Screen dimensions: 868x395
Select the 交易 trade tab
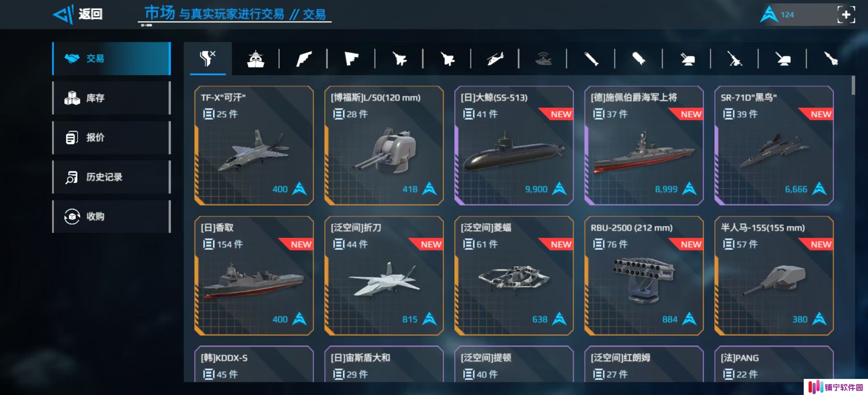[112, 59]
